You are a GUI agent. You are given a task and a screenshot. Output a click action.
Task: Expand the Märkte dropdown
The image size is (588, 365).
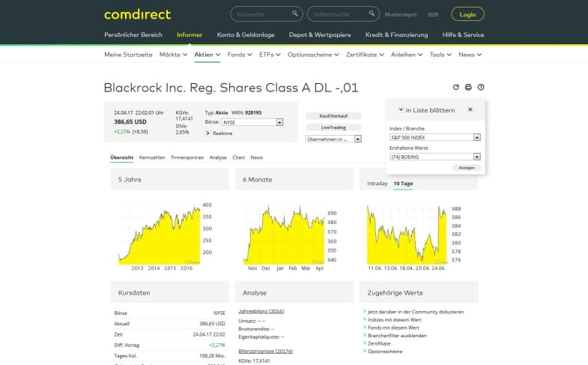point(173,55)
